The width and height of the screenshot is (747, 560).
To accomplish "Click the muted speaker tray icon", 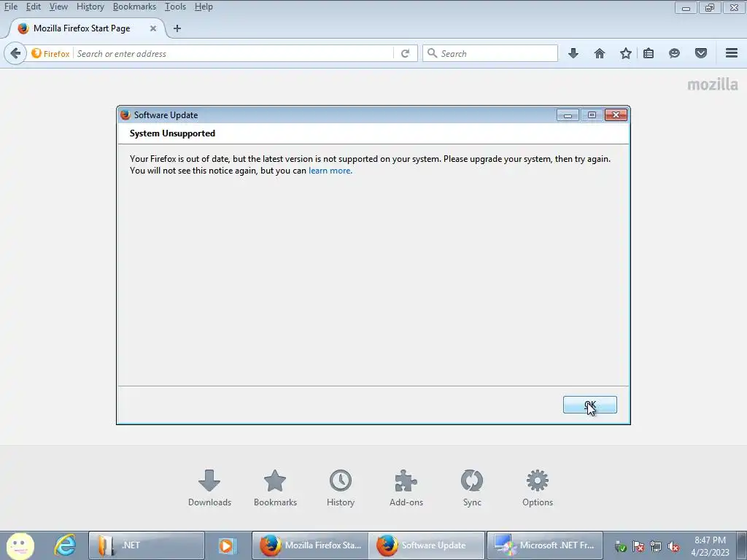I will pos(673,547).
